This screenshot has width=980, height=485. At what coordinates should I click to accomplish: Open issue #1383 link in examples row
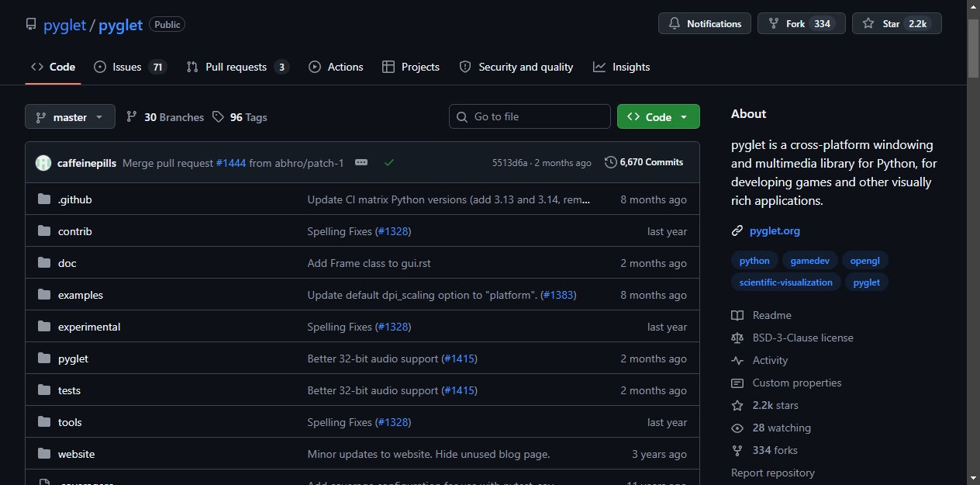point(557,295)
